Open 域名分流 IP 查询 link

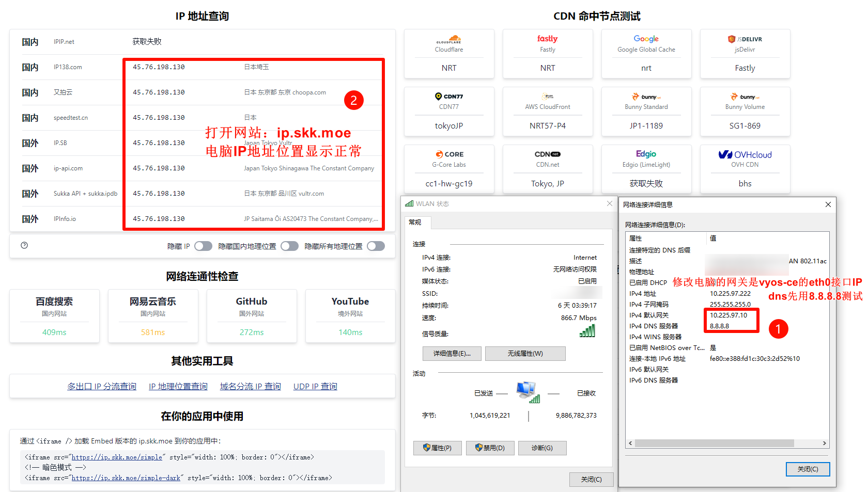coord(251,387)
